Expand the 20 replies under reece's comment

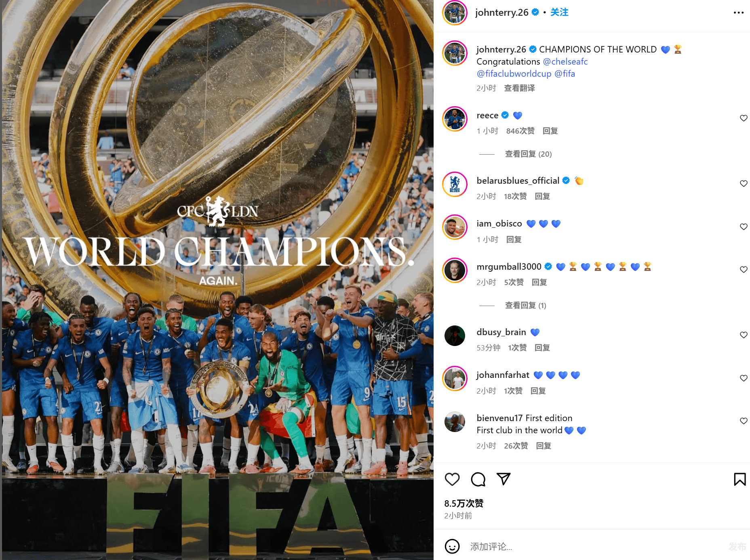[528, 154]
